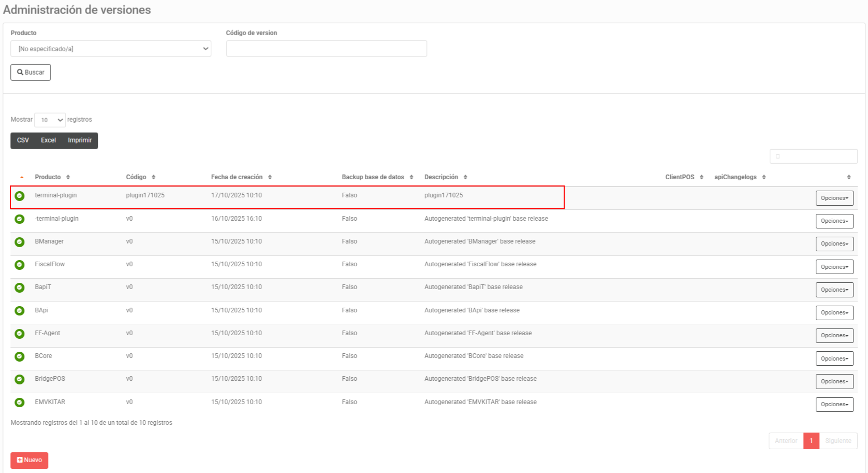The height and width of the screenshot is (473, 868).
Task: Export the table as CSV
Action: 23,140
